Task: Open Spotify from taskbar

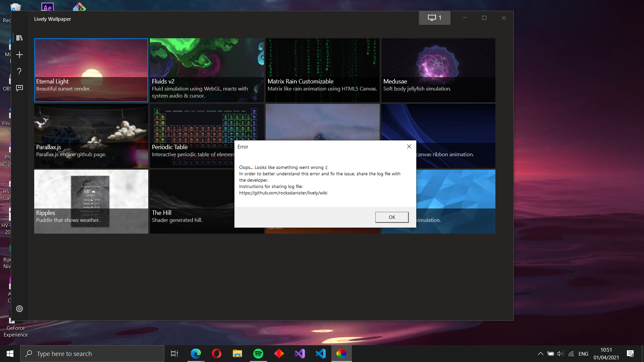Action: pyautogui.click(x=258, y=354)
